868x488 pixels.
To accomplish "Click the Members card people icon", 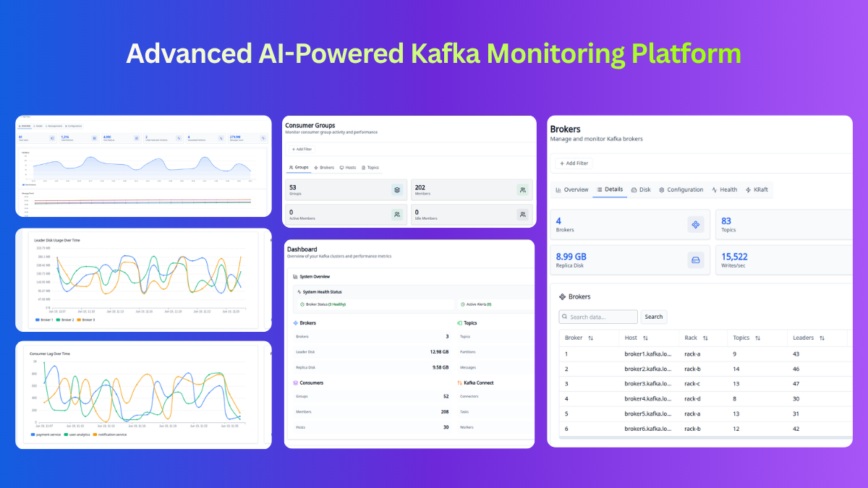I will pyautogui.click(x=523, y=190).
